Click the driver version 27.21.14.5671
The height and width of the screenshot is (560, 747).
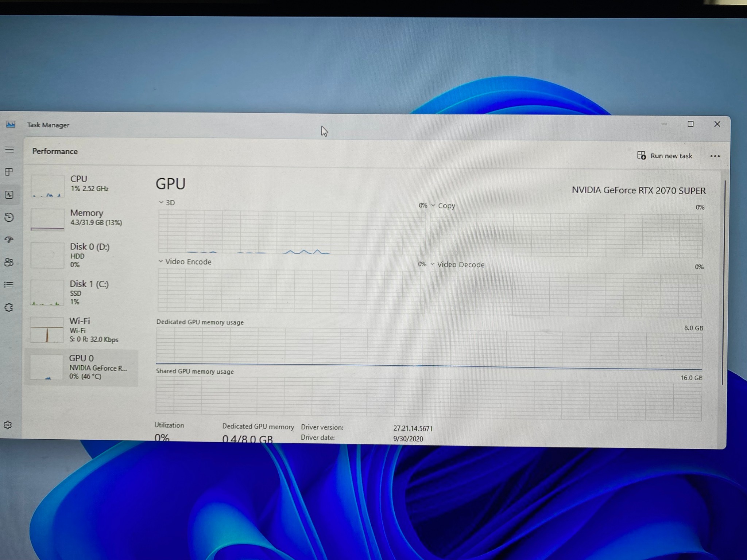tap(413, 428)
